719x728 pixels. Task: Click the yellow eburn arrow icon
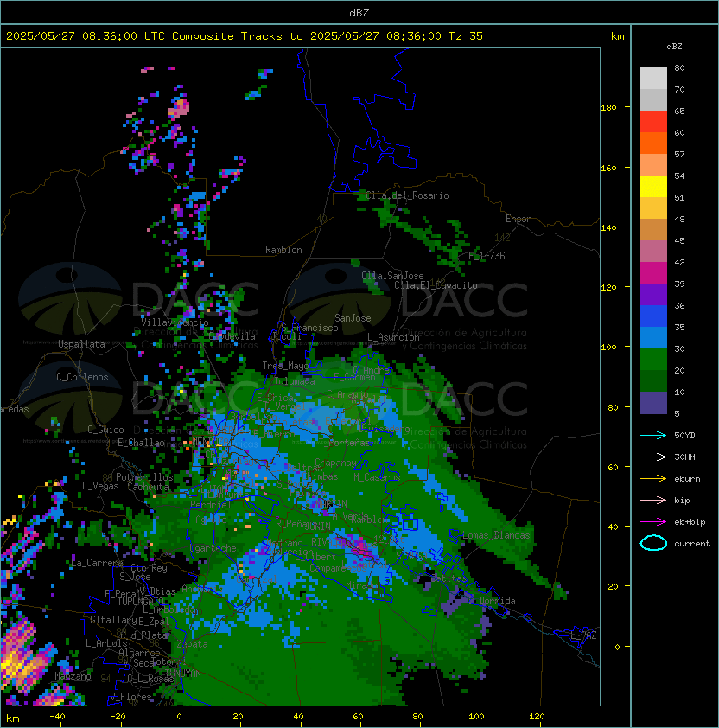point(653,479)
